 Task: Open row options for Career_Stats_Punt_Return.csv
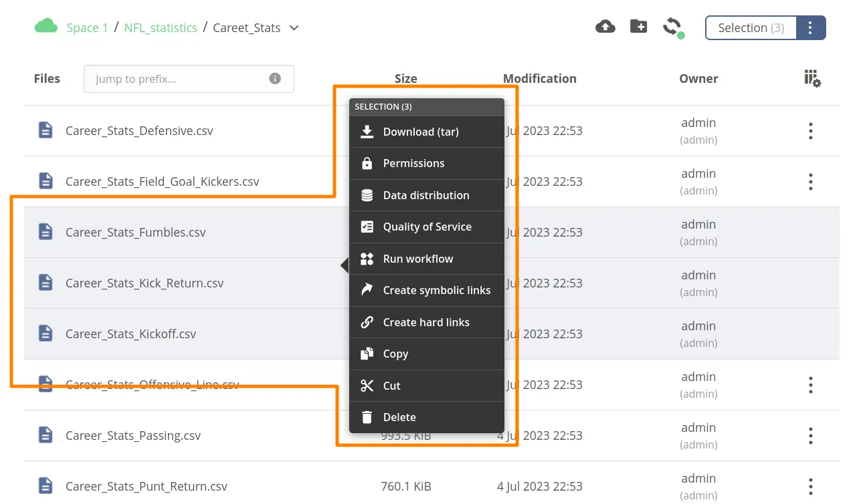(x=810, y=486)
